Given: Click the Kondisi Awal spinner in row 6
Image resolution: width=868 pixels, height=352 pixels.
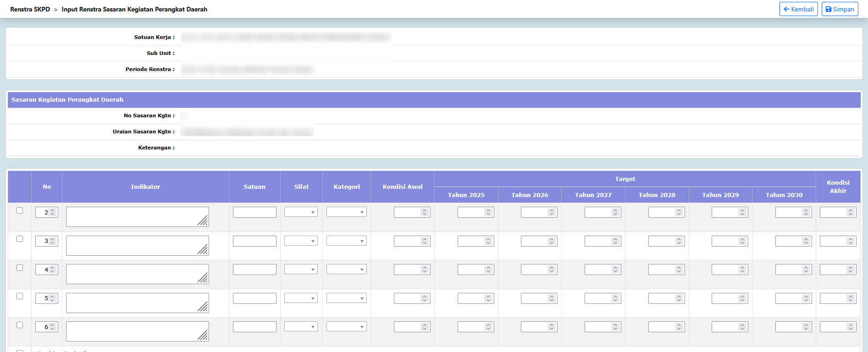Looking at the screenshot, I should tap(412, 327).
